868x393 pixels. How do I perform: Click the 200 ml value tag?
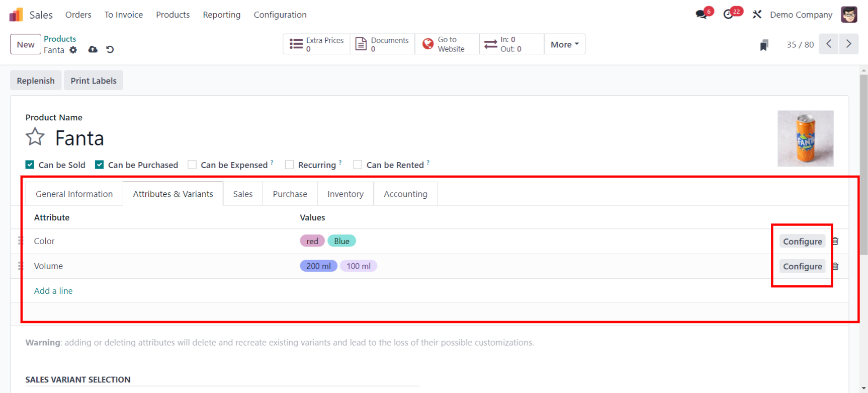319,266
